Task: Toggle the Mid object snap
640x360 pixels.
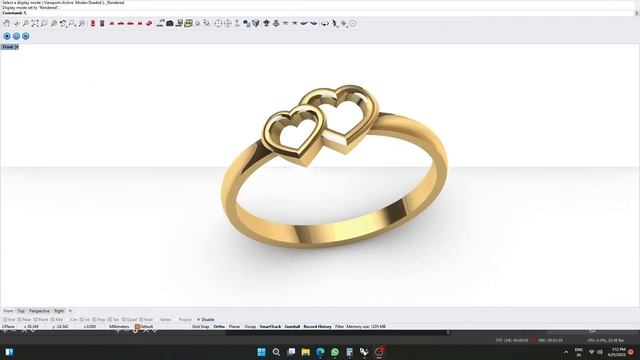Action: coord(56,320)
